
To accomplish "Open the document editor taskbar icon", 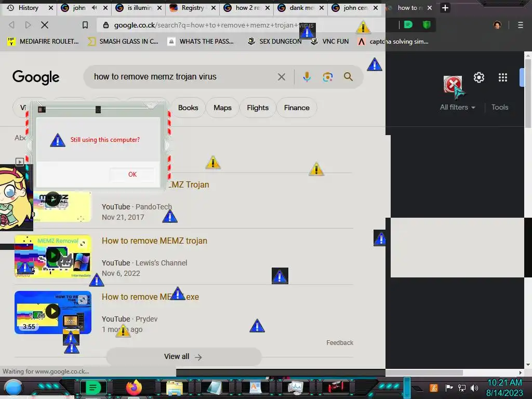I will tap(255, 388).
